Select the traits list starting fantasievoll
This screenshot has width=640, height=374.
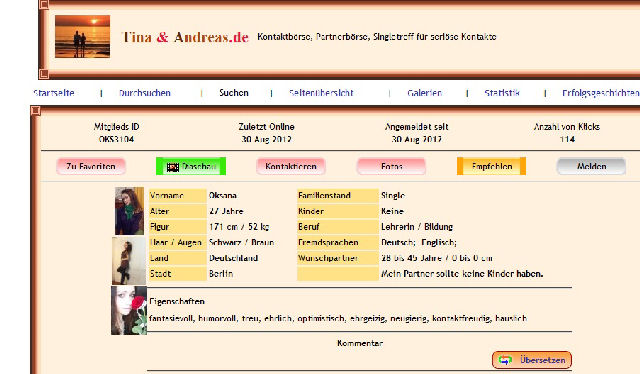pos(338,318)
